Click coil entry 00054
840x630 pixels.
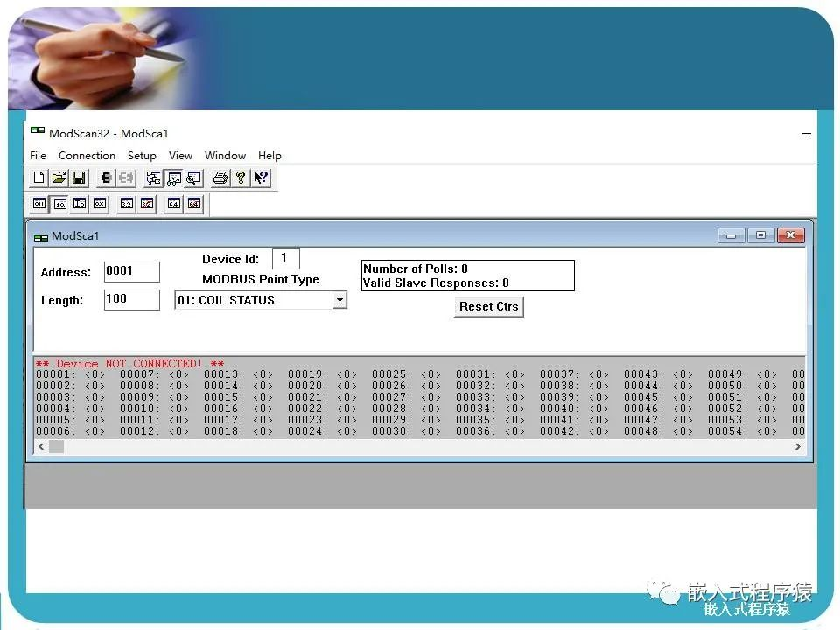(742, 431)
